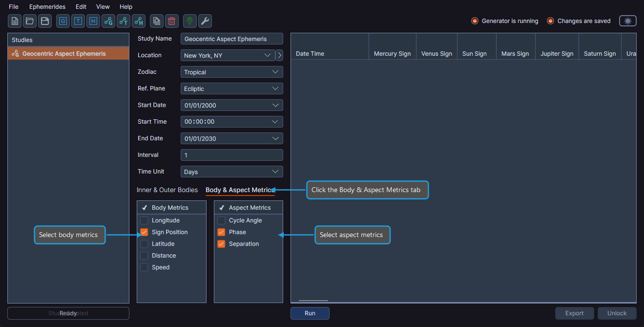Disable the Phase aspect metric

click(221, 232)
